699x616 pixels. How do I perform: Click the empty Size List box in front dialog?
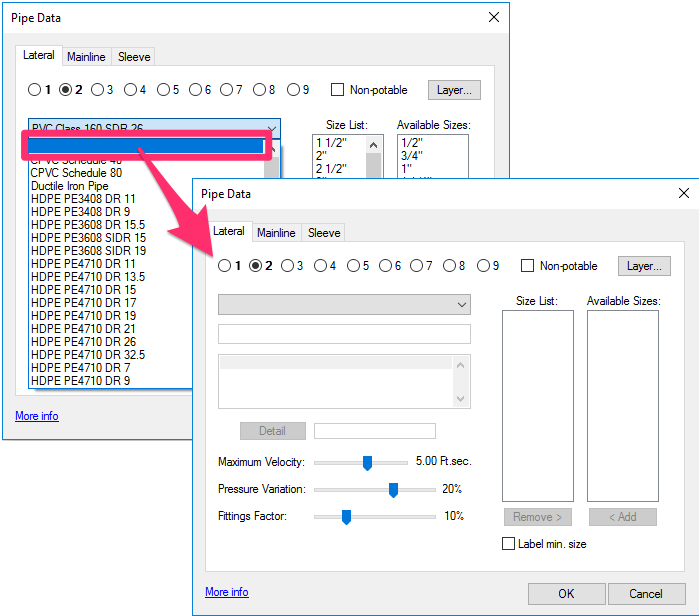(x=538, y=406)
